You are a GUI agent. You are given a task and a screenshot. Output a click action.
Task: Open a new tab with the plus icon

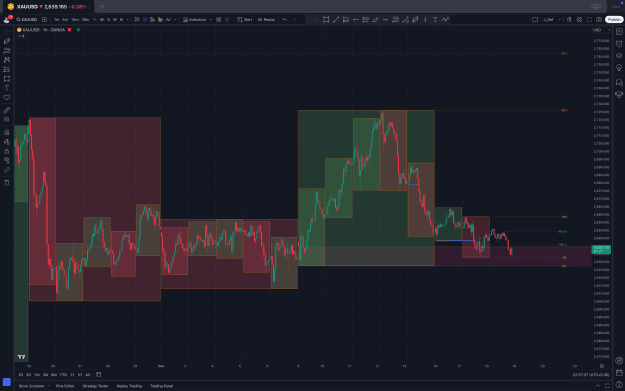[102, 6]
